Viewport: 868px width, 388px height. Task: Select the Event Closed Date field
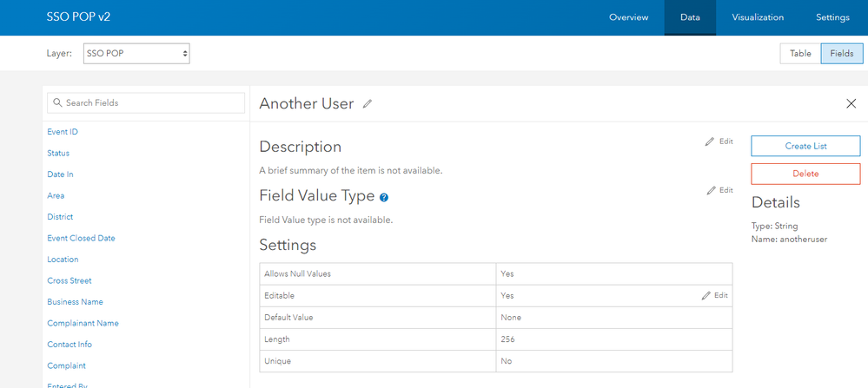click(81, 238)
